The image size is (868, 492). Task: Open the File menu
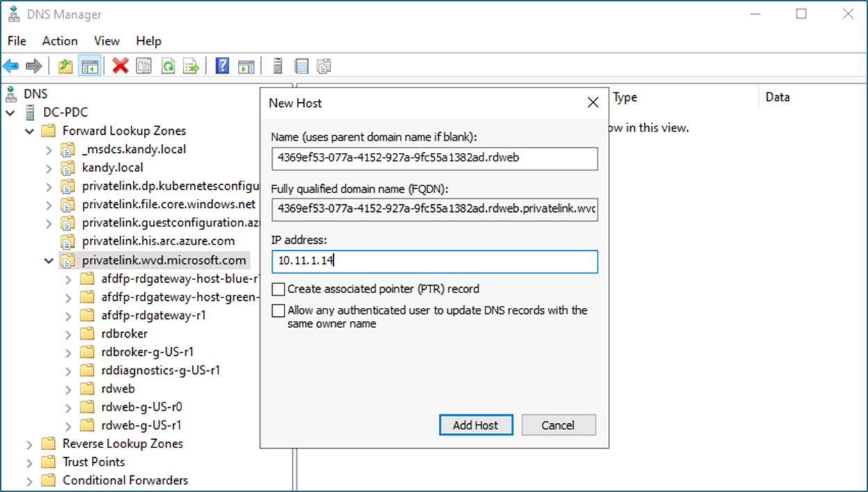17,41
